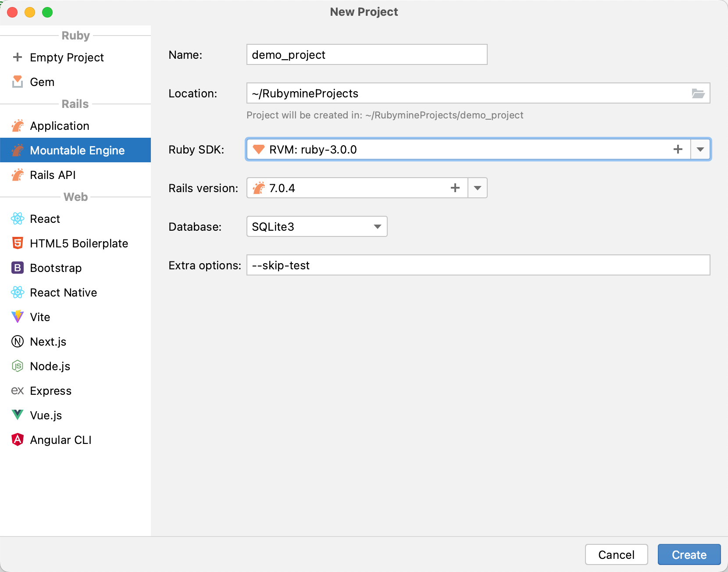This screenshot has width=728, height=572.
Task: Switch to the Empty Project type
Action: click(67, 57)
